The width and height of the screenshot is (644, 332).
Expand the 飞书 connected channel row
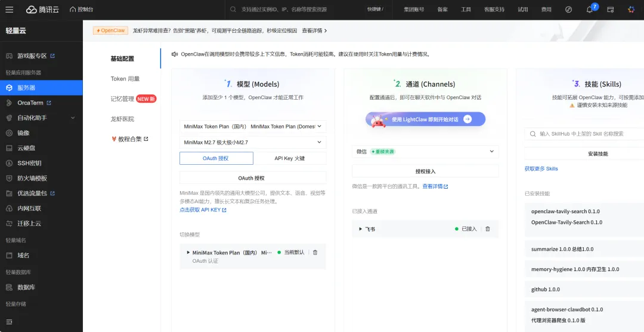pyautogui.click(x=361, y=229)
